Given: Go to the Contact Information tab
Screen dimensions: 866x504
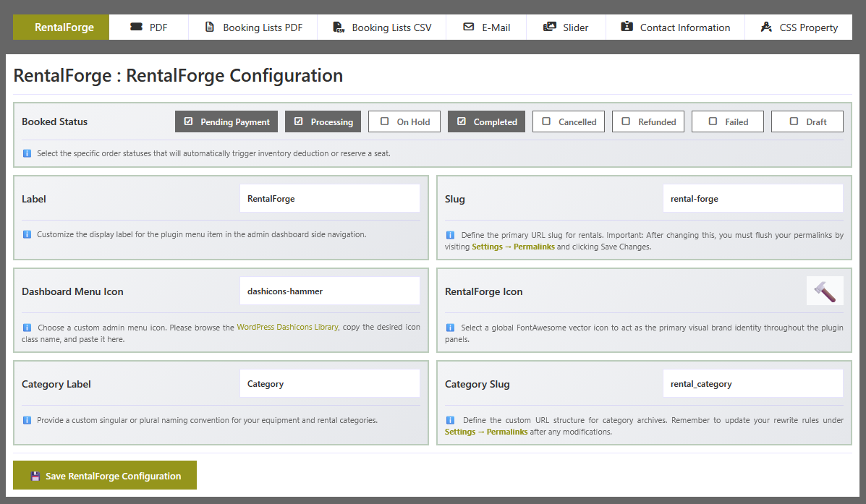Looking at the screenshot, I should pos(676,27).
